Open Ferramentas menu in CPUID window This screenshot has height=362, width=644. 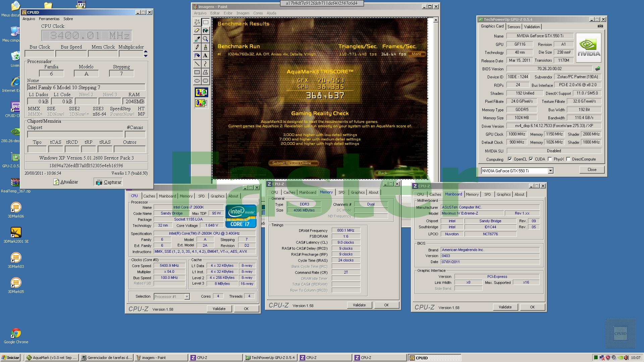click(49, 19)
